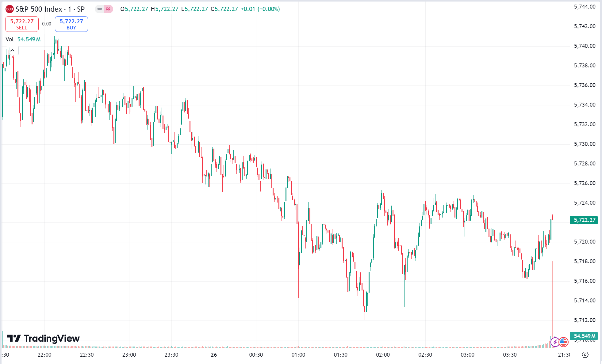Click the 5,740.00 price scale label
The width and height of the screenshot is (602, 364).
pyautogui.click(x=585, y=46)
